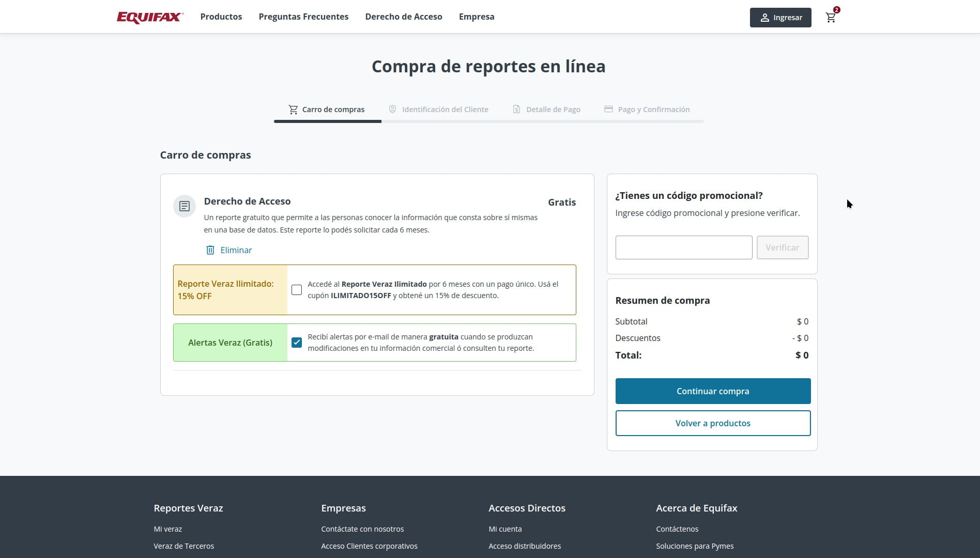
Task: Click the trash icon next to Eliminar
Action: point(210,250)
